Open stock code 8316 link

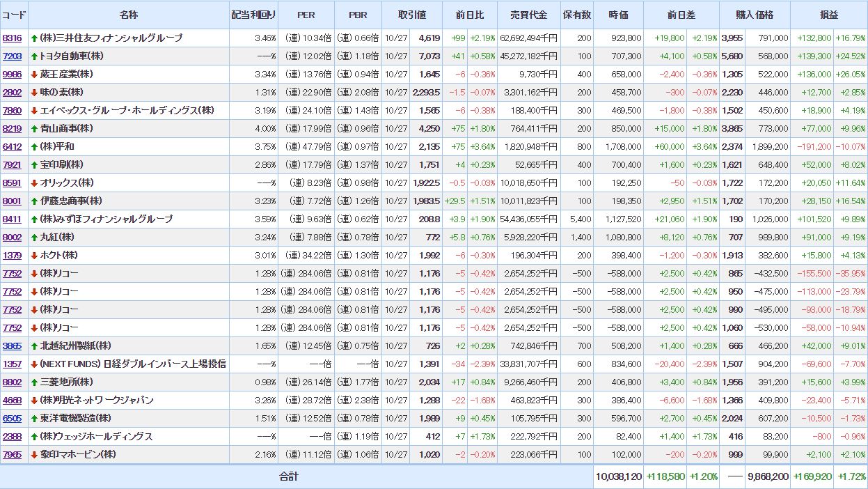pos(12,38)
